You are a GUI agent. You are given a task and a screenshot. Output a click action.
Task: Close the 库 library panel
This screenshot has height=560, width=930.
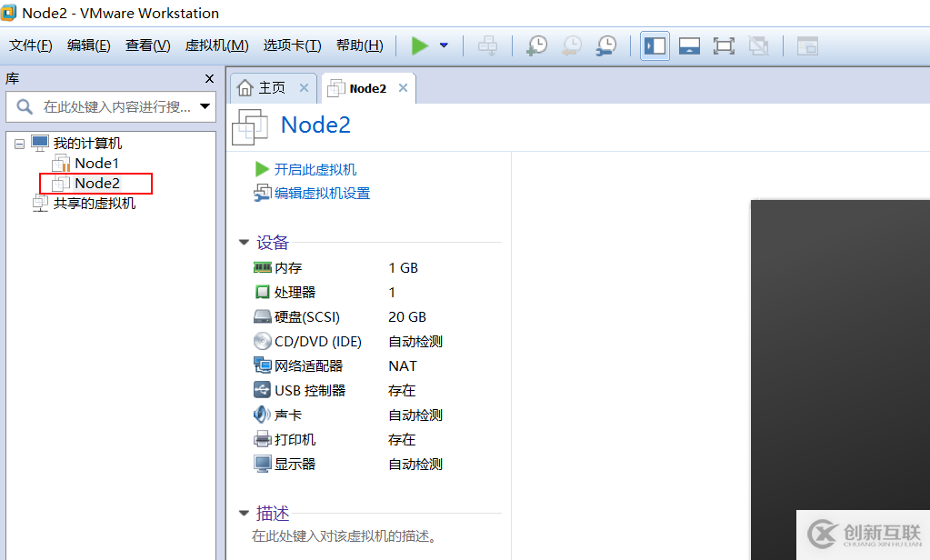pyautogui.click(x=209, y=78)
